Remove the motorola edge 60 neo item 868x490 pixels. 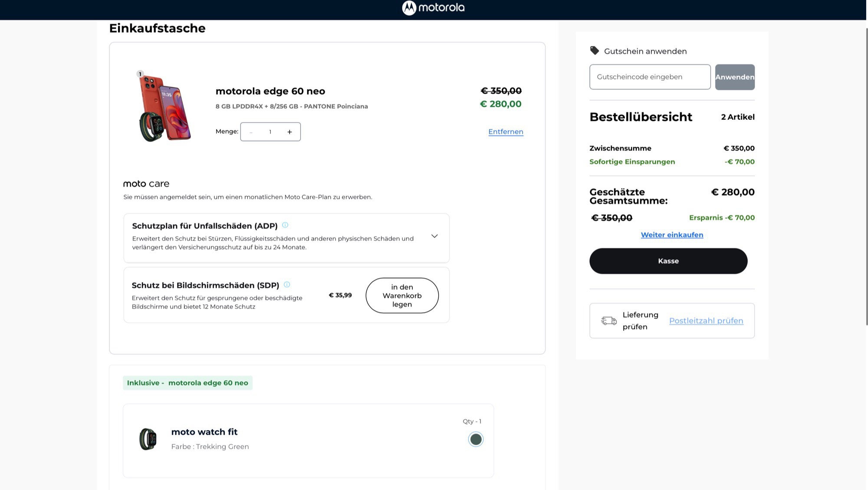[506, 132]
